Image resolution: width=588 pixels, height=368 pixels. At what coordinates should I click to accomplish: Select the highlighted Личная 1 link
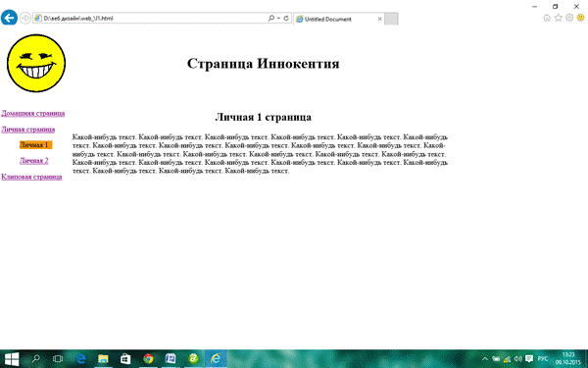click(35, 145)
